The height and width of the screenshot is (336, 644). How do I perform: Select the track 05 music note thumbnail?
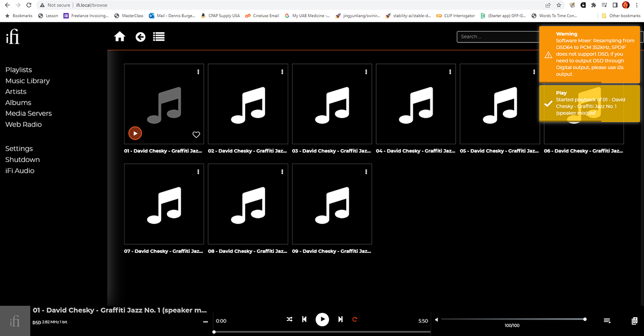pyautogui.click(x=500, y=104)
